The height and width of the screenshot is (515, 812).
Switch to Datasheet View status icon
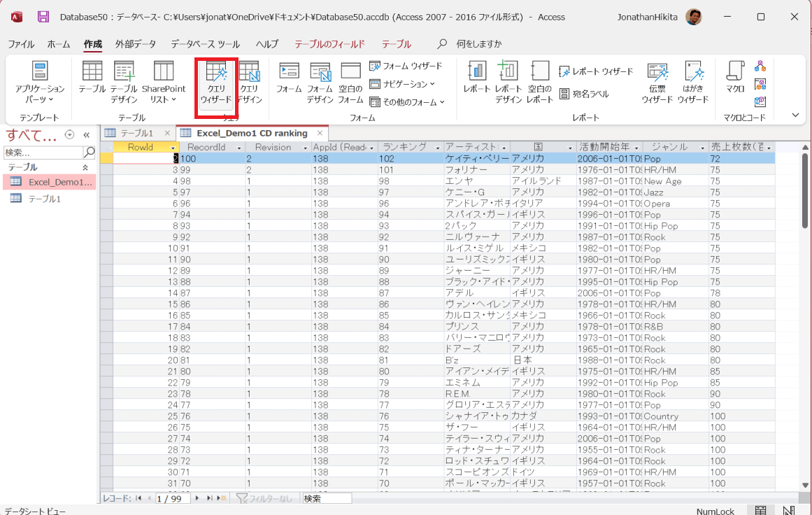(760, 510)
